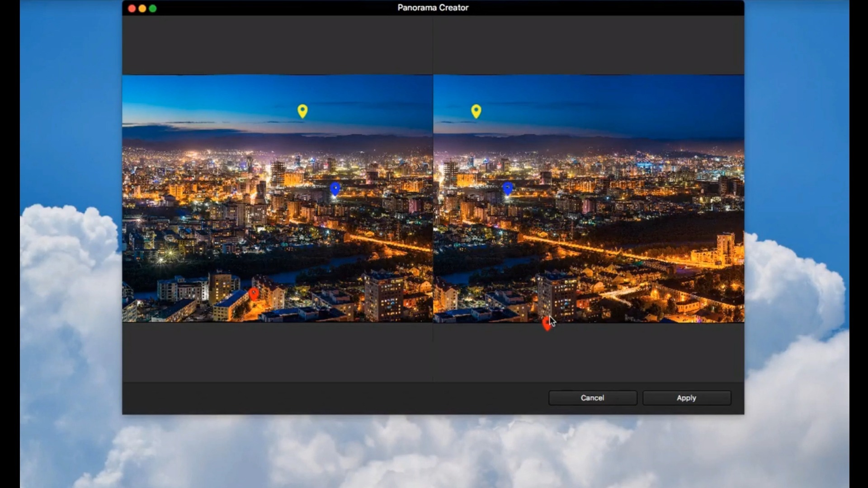Select the red pin below the right image
Viewport: 868px width, 488px height.
point(547,324)
